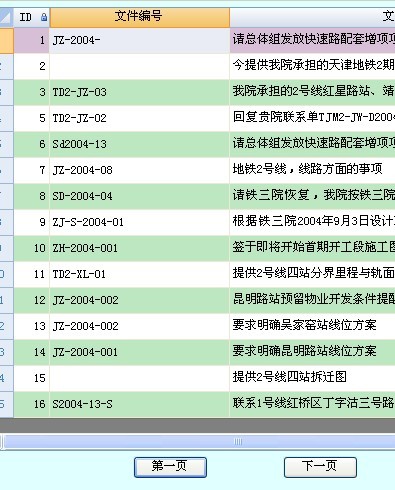Select ID cell with value 11
The image size is (395, 490).
pos(32,274)
